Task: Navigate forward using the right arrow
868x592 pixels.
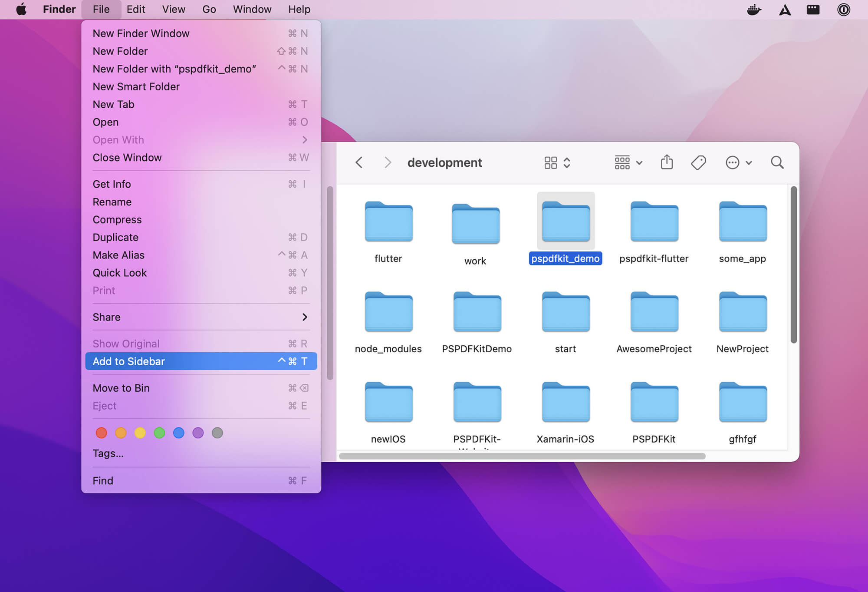Action: (388, 162)
